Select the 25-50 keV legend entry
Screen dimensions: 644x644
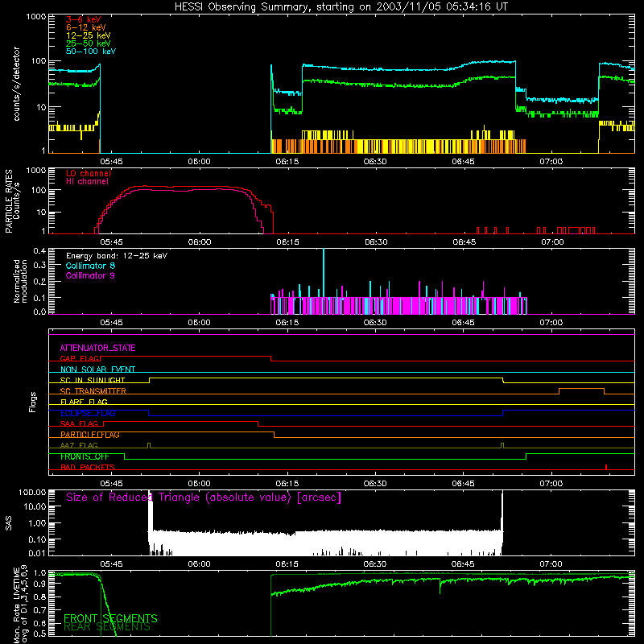coord(89,43)
